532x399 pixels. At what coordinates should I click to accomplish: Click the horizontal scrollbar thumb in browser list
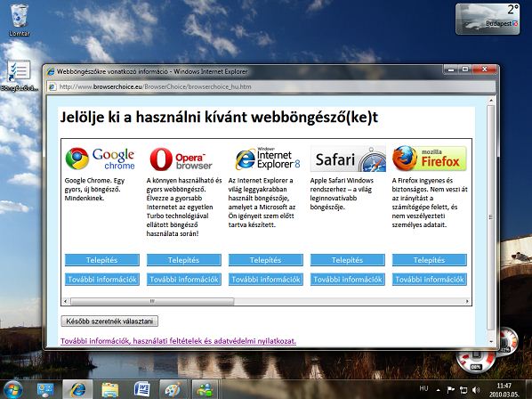(x=151, y=301)
